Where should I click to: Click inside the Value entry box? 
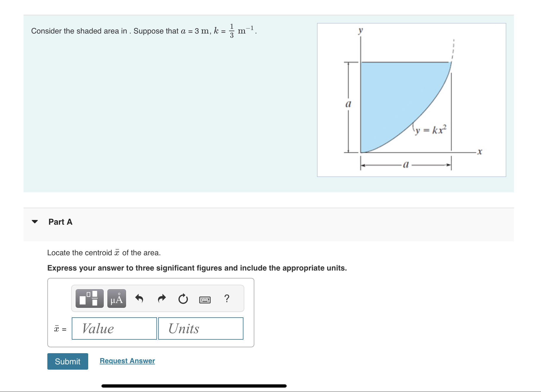(x=114, y=328)
